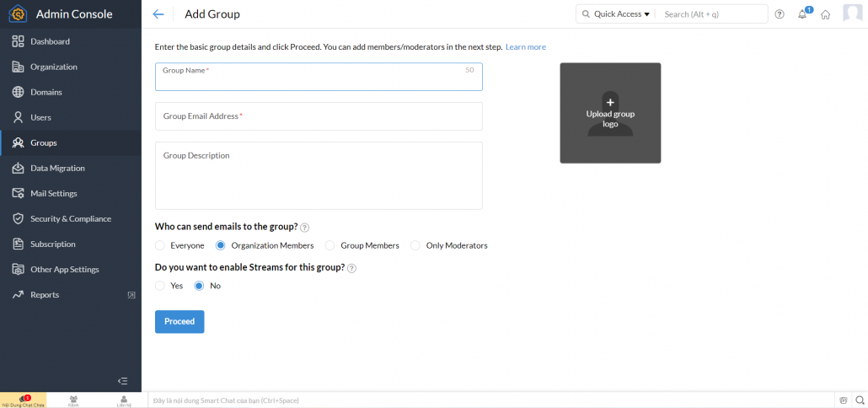Go to Security & Compliance
Viewport: 868px width, 408px height.
point(71,218)
